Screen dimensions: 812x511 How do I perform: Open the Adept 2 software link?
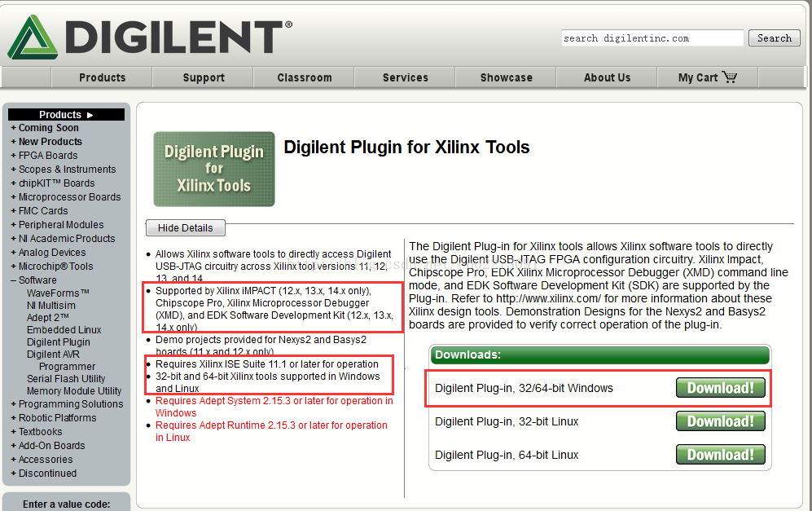click(x=47, y=318)
